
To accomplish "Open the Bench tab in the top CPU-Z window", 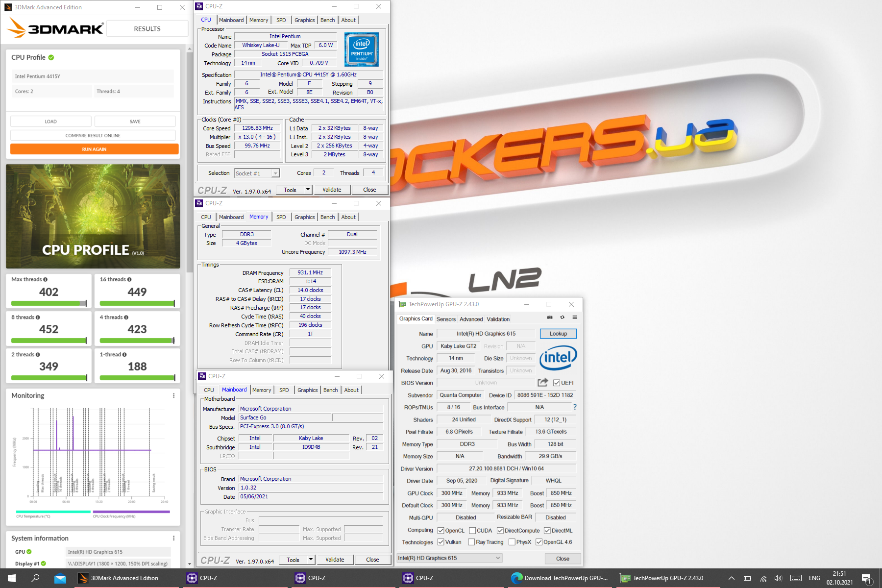I will [x=327, y=20].
